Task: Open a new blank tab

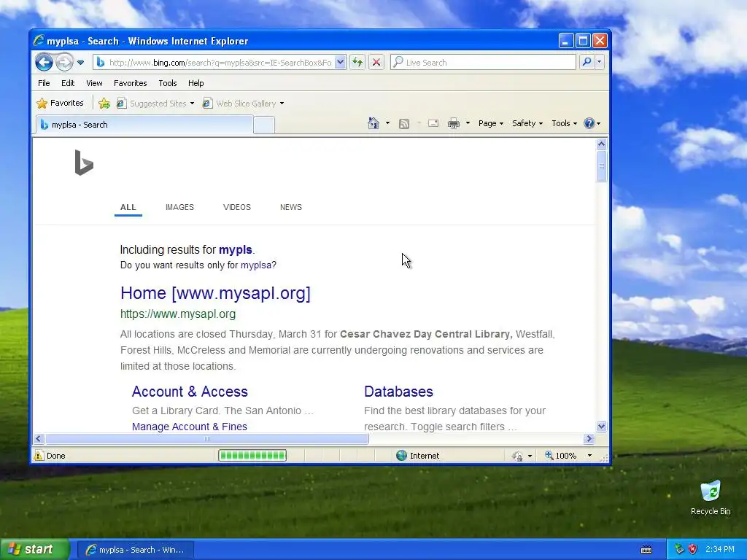Action: coord(264,125)
